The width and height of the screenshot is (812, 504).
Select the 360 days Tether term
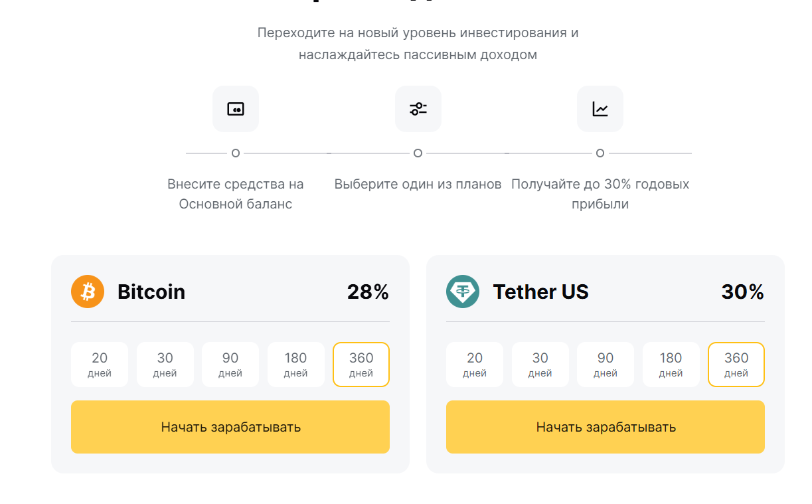coord(736,365)
